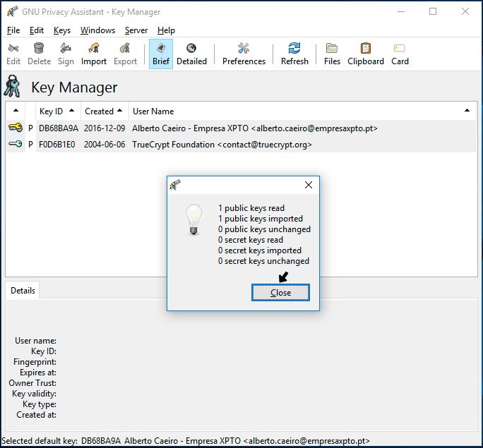Screen dimensions: 483x448
Task: Click the lightbulb info icon in dialog
Action: [x=193, y=219]
